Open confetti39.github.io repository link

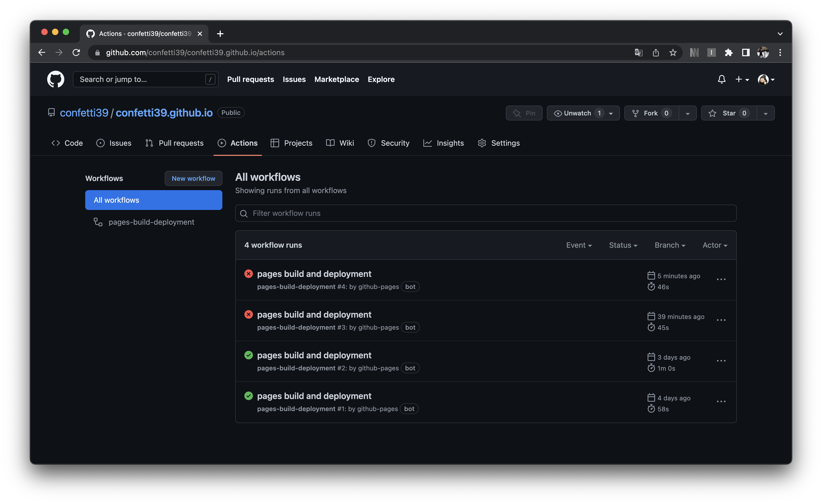(164, 113)
